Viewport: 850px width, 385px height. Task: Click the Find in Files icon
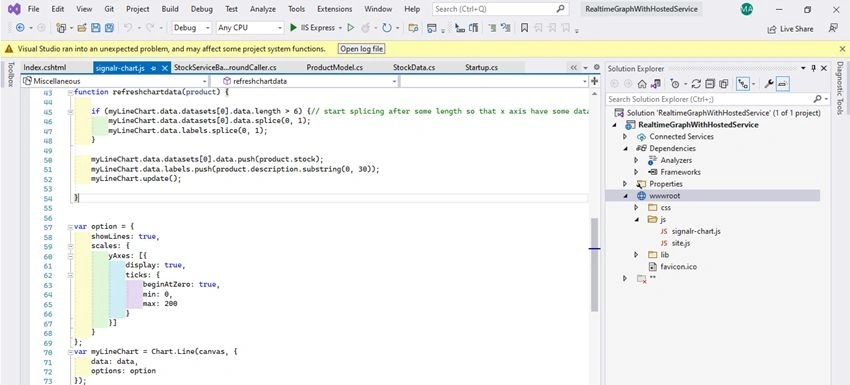tap(413, 28)
